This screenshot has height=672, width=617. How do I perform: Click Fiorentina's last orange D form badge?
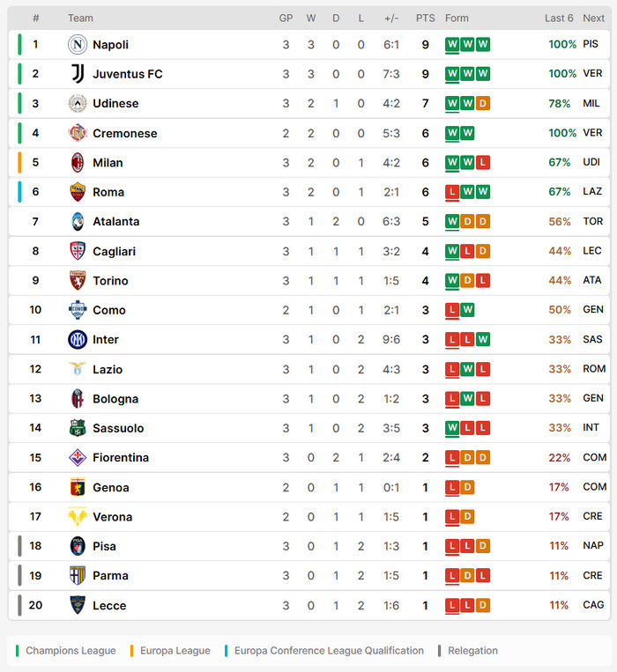[x=482, y=458]
